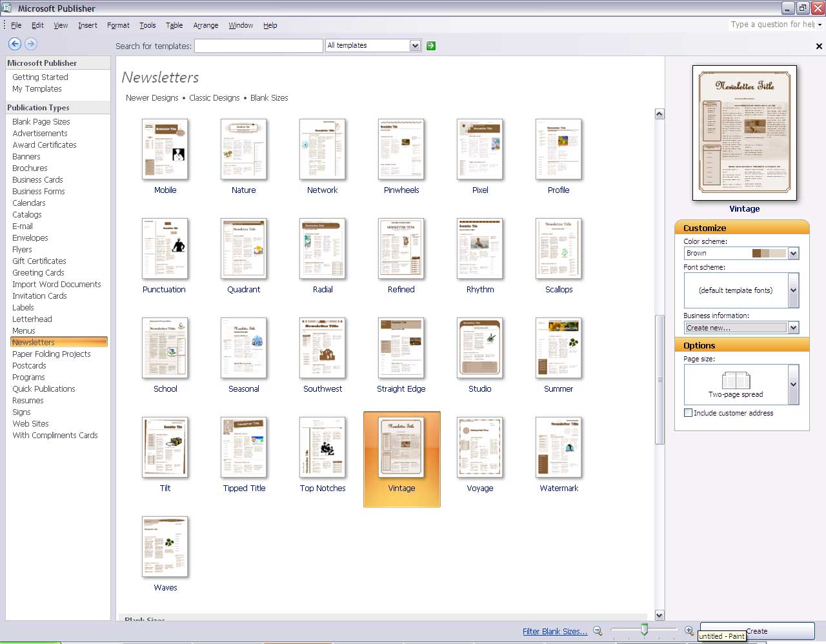This screenshot has width=826, height=644.
Task: Click the green search Go arrow
Action: pos(431,46)
